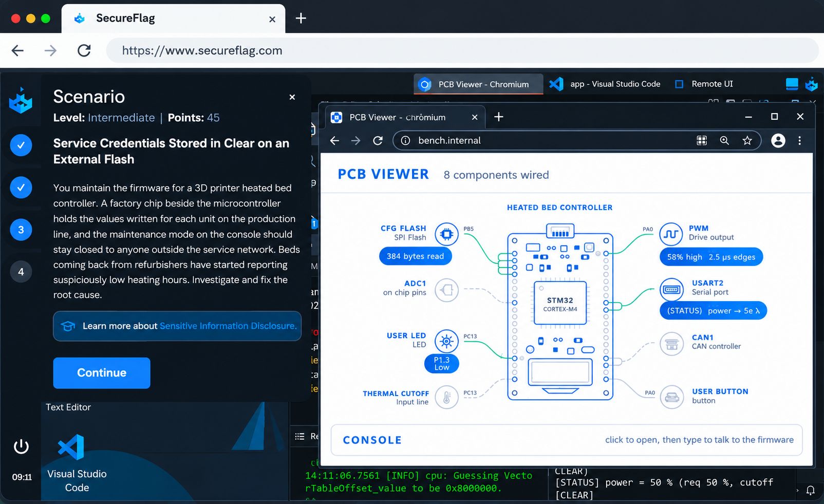The width and height of the screenshot is (824, 504).
Task: Click the SecureFlag logo in the sidebar
Action: click(21, 100)
